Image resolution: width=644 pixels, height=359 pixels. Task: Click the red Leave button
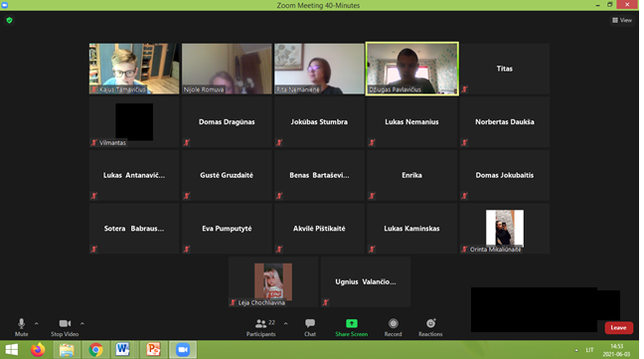(x=618, y=328)
